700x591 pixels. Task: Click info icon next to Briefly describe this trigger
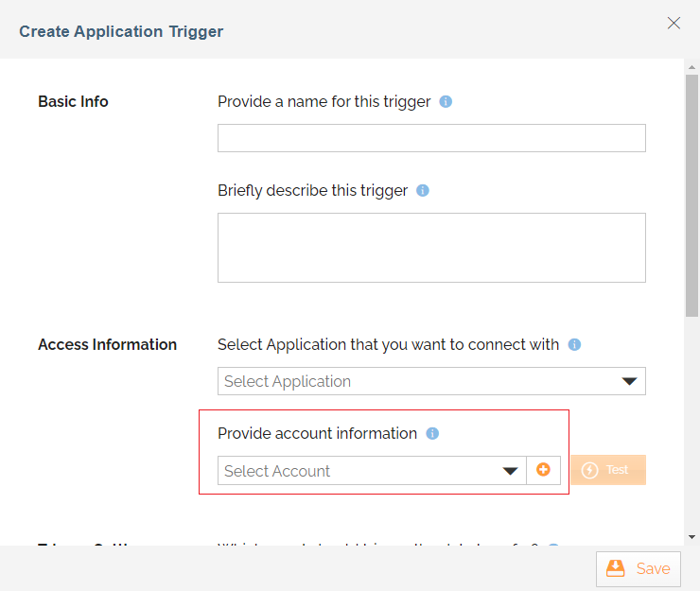tap(422, 191)
